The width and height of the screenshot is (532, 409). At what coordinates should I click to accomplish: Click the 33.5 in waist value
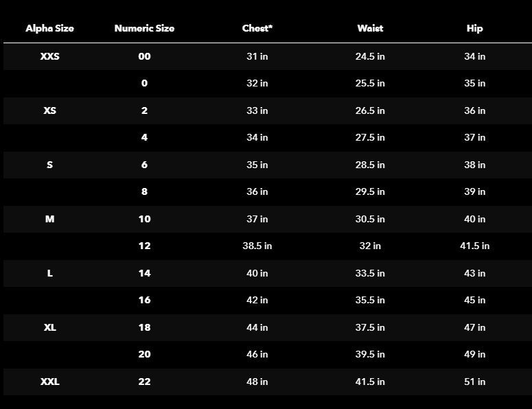tap(370, 273)
